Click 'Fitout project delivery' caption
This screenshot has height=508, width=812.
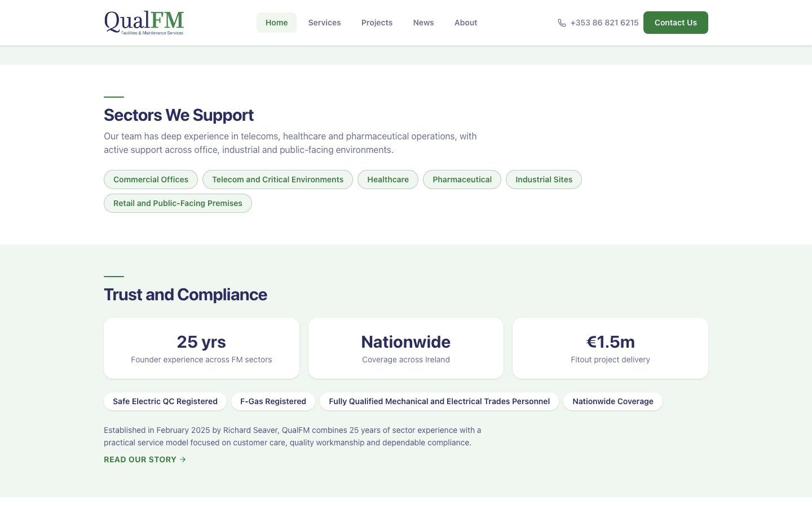610,360
